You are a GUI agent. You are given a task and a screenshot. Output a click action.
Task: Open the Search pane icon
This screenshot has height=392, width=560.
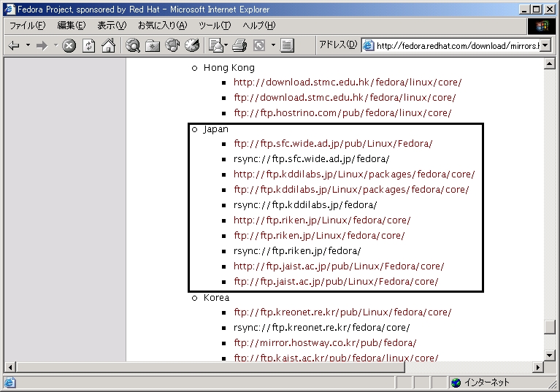[133, 45]
